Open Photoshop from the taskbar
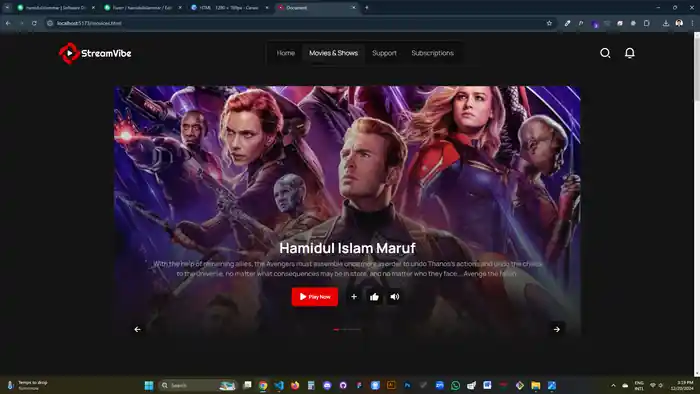 click(407, 386)
